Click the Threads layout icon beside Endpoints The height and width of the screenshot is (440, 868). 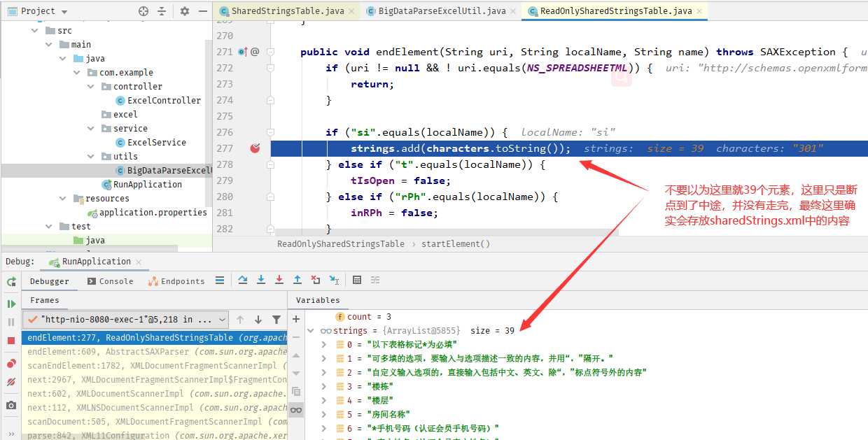click(220, 280)
